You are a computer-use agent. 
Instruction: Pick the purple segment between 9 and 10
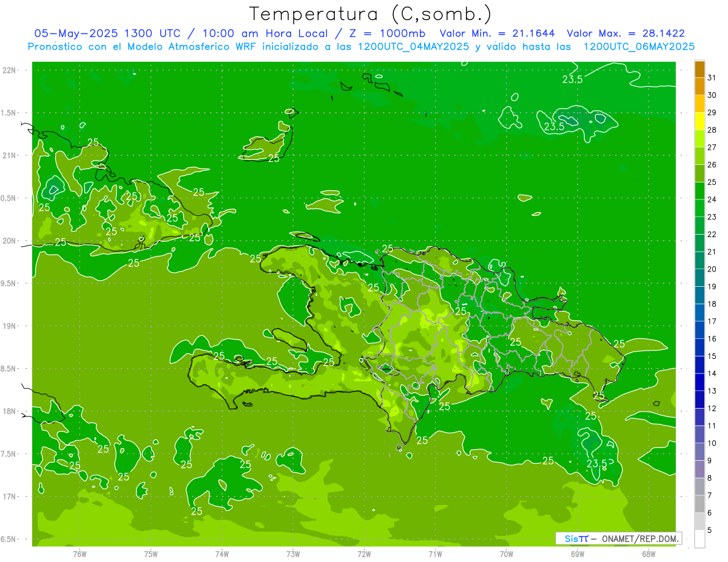pyautogui.click(x=699, y=452)
